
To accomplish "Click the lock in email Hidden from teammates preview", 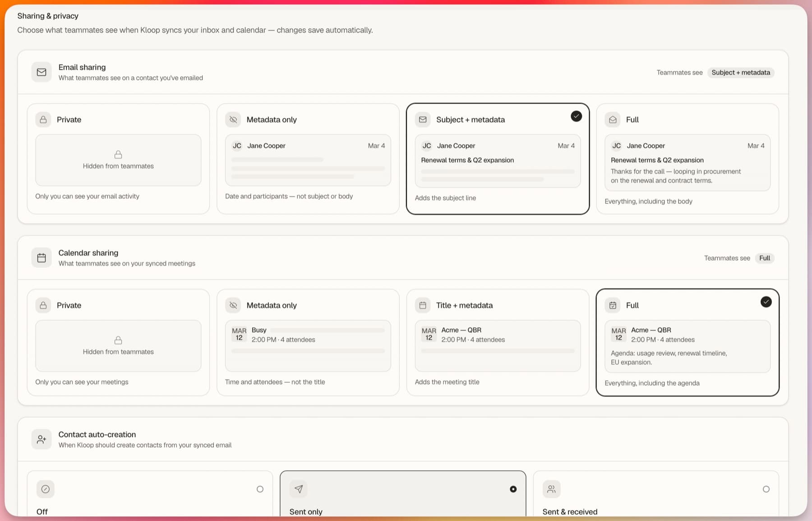I will (x=118, y=154).
